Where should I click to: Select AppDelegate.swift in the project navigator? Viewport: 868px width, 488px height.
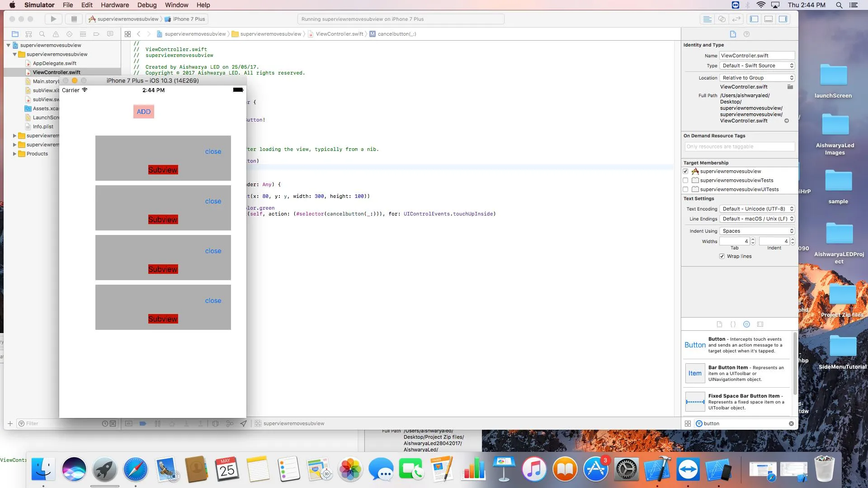pyautogui.click(x=54, y=63)
